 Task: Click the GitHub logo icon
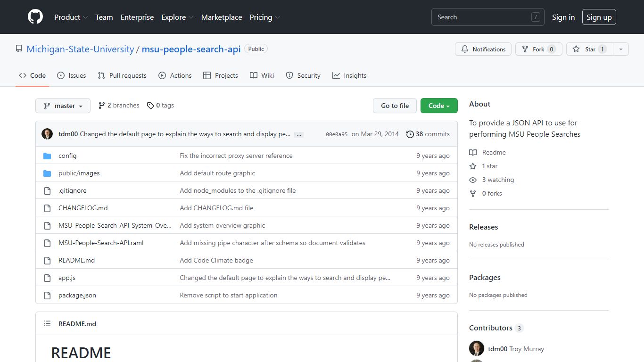[35, 17]
